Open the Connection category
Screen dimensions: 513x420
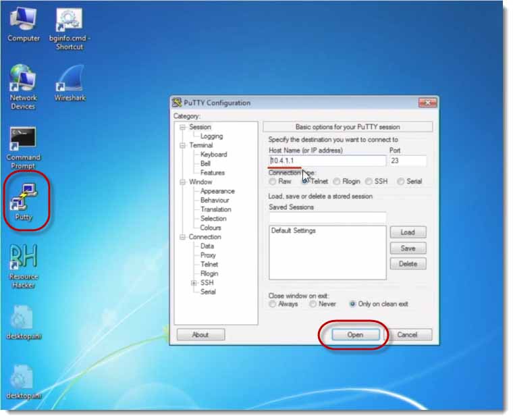(x=205, y=237)
